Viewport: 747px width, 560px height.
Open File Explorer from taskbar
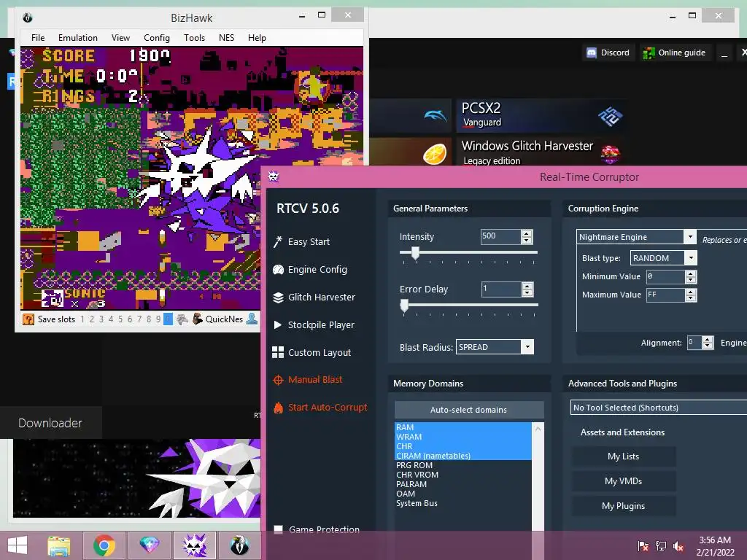(58, 545)
